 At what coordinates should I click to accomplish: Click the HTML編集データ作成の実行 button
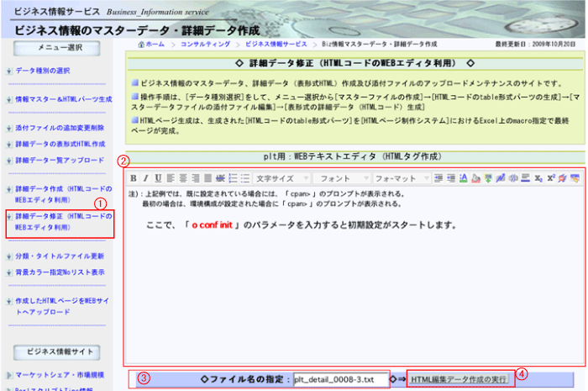click(459, 379)
